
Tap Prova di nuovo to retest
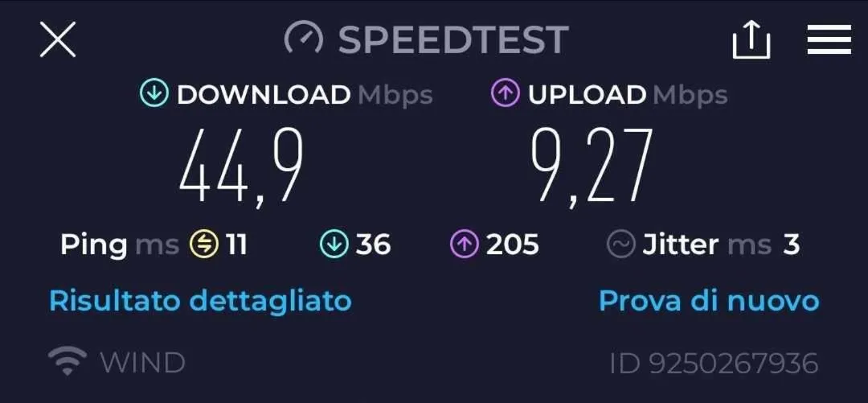tap(709, 301)
